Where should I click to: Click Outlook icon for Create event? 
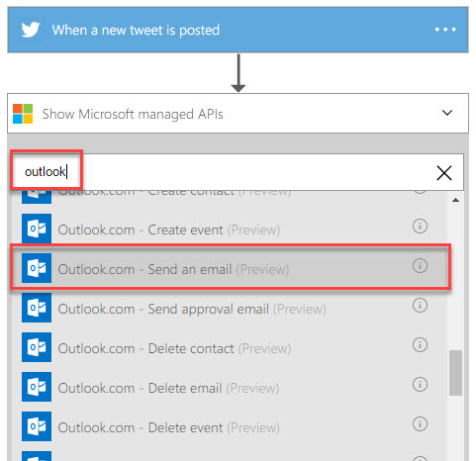pyautogui.click(x=37, y=229)
